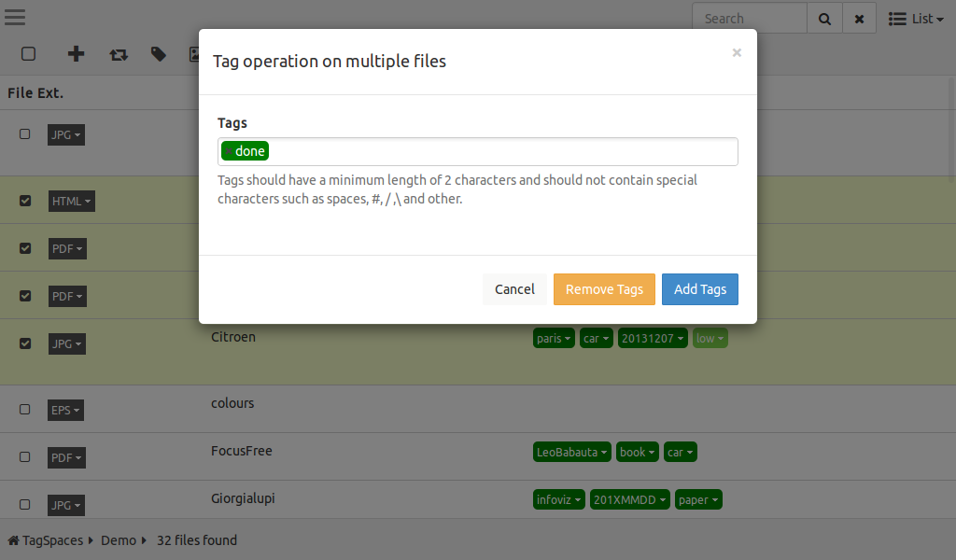Image resolution: width=956 pixels, height=560 pixels.
Task: Expand the EPS extension dropdown
Action: point(65,411)
